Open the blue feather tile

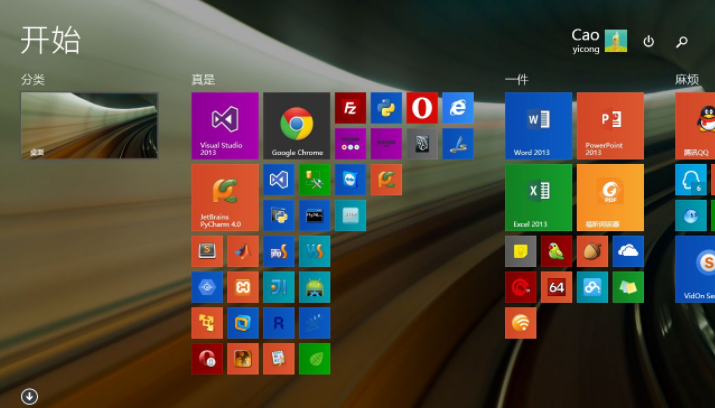315,323
